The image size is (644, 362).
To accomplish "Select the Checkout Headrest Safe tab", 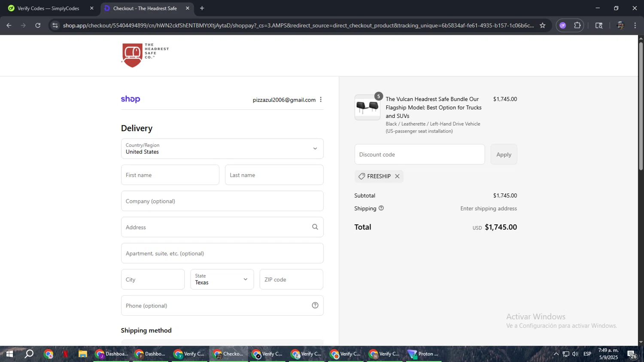I will click(147, 8).
